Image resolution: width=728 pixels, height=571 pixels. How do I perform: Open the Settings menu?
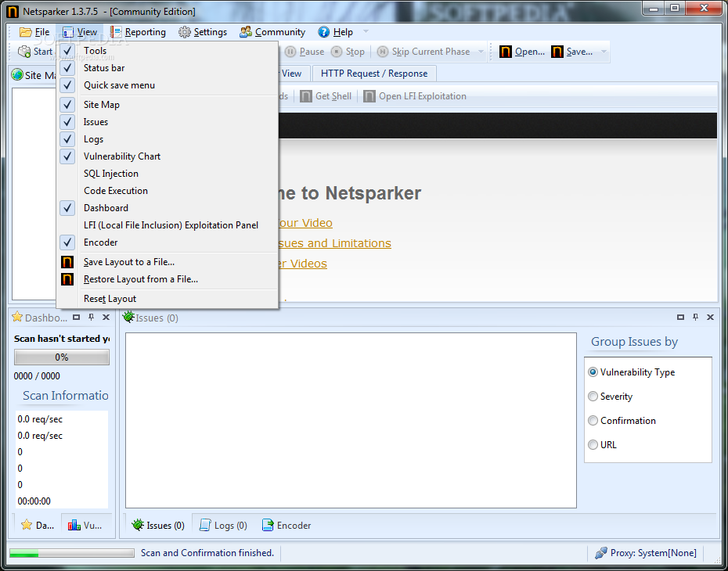tap(203, 32)
